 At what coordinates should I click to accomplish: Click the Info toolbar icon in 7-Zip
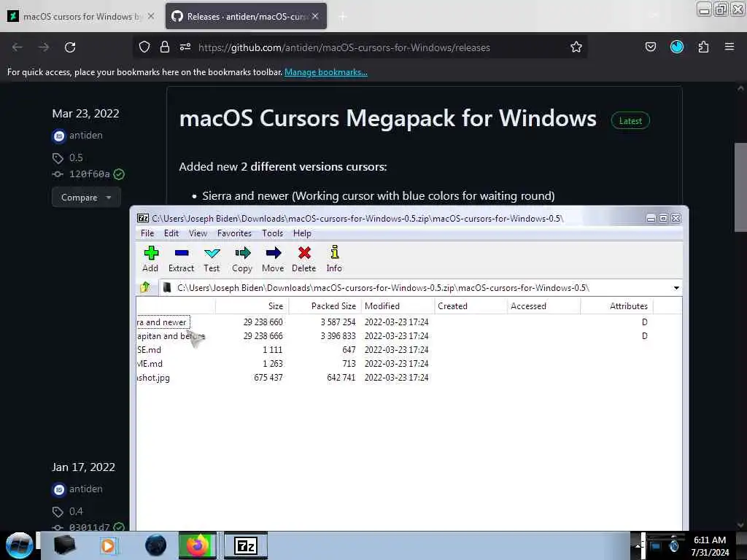(x=334, y=259)
